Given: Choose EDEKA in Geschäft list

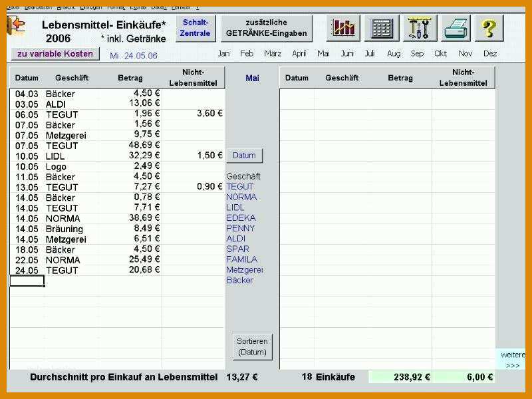Looking at the screenshot, I should click(x=241, y=218).
